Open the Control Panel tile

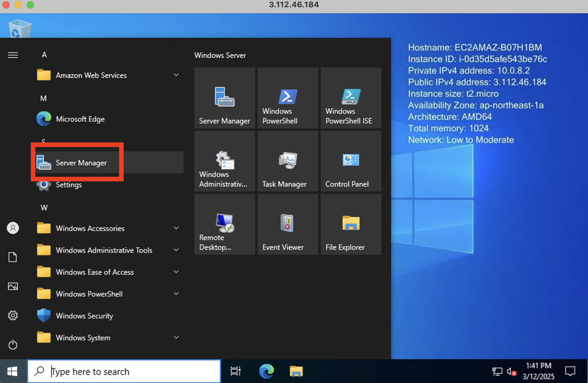(351, 161)
